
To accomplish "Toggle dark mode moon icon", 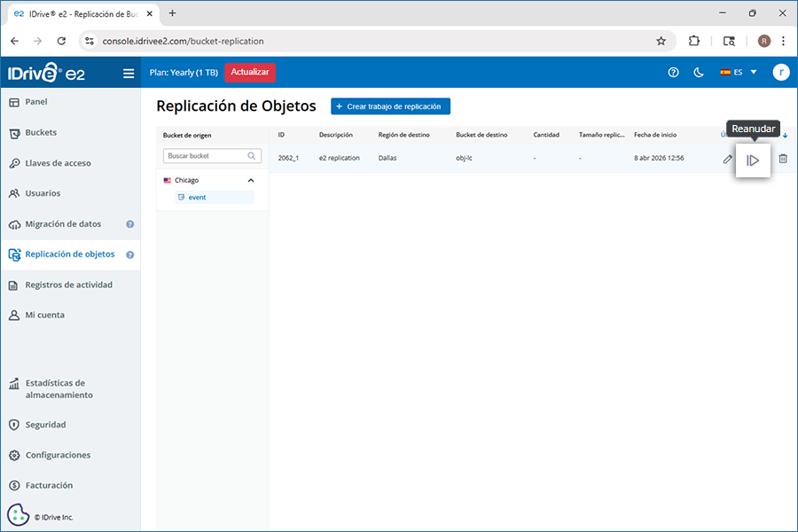I will point(699,73).
